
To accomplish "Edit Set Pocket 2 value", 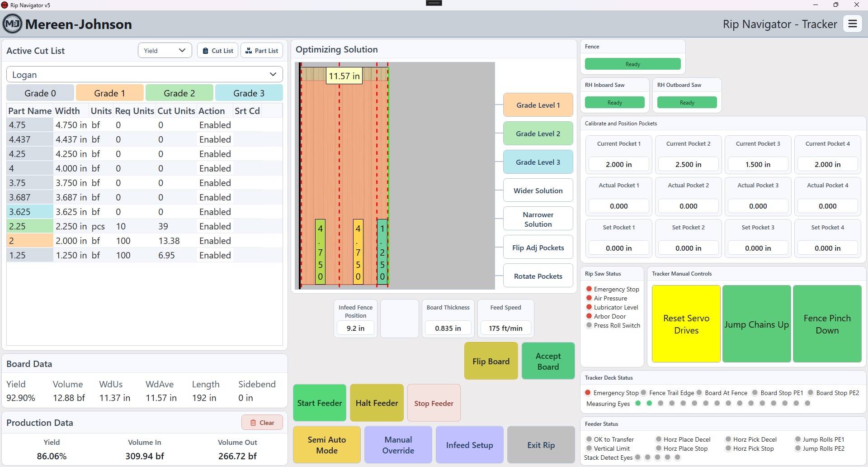I will pyautogui.click(x=689, y=248).
